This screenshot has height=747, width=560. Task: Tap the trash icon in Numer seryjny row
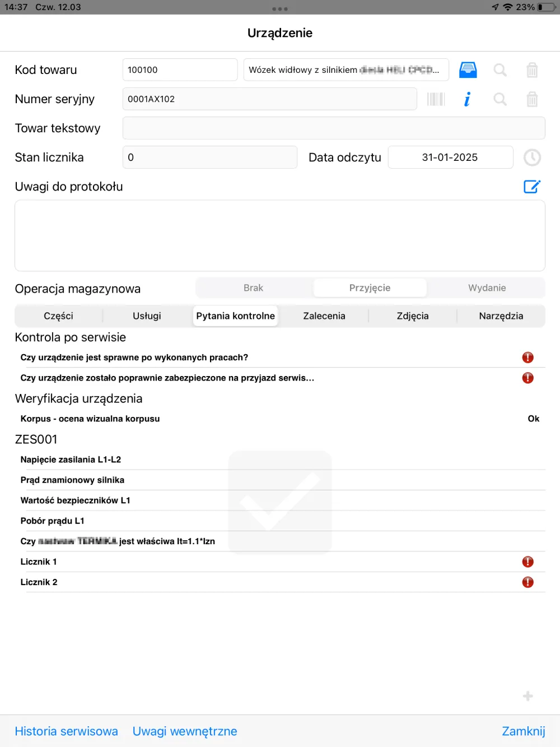pyautogui.click(x=532, y=99)
